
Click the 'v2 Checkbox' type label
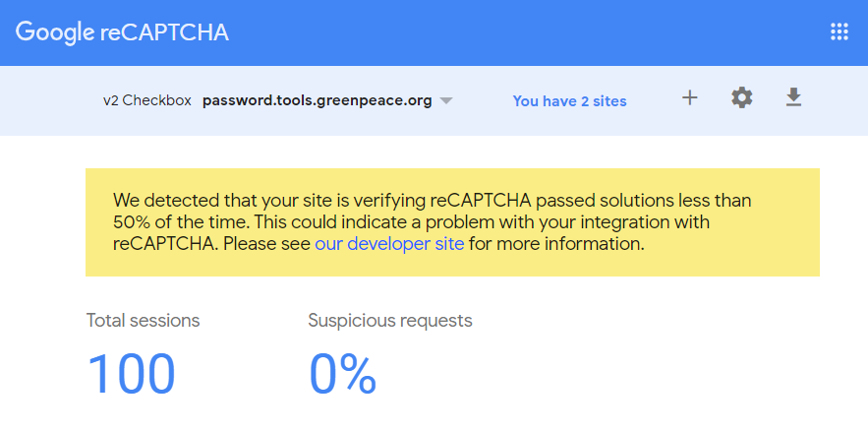pyautogui.click(x=147, y=100)
